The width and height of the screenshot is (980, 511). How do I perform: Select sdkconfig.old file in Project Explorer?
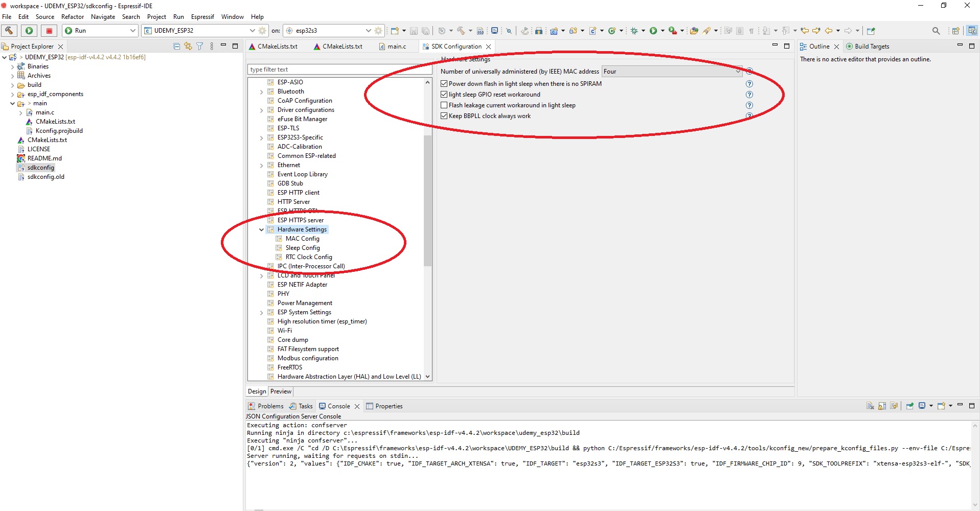tap(45, 177)
